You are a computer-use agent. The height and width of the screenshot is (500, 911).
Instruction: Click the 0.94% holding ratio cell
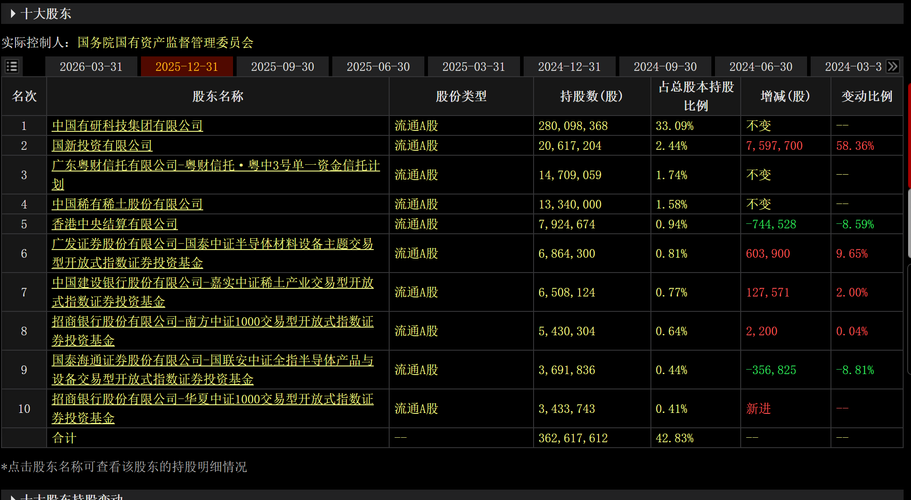(x=672, y=224)
